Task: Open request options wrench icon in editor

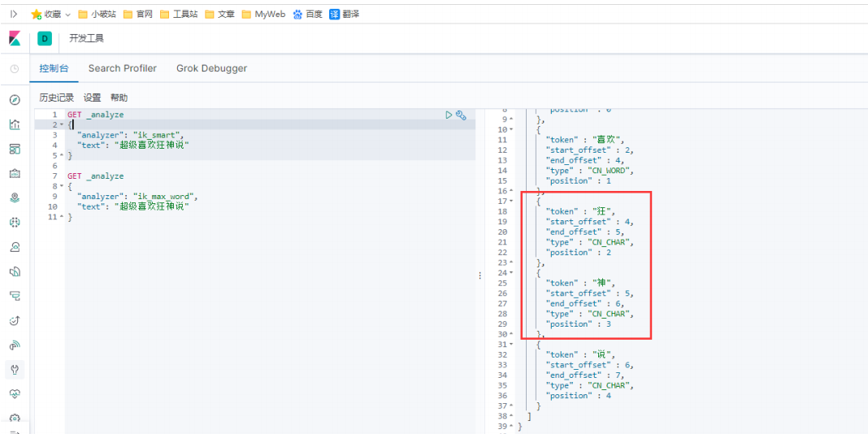Action: point(462,115)
